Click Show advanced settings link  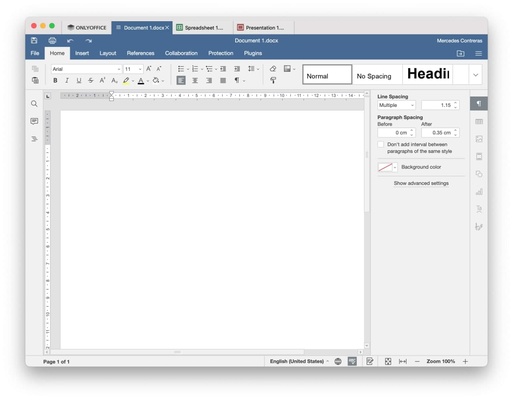tap(421, 183)
